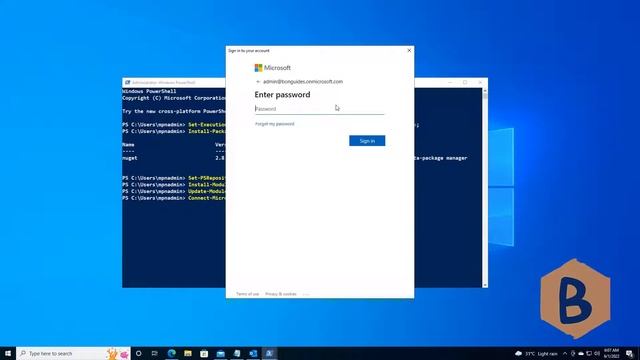Open network status tray icon
640x360 pixels.
589,353
